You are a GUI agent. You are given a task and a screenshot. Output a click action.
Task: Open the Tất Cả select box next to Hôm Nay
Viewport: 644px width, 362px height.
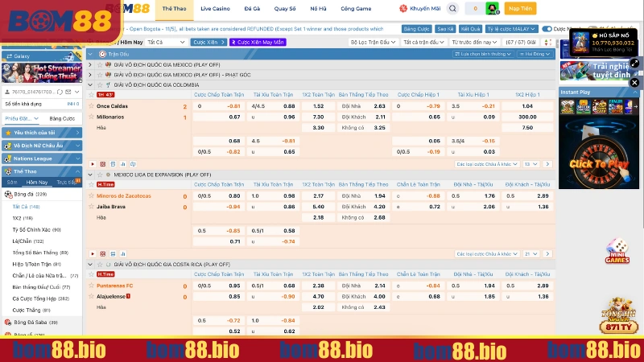pos(167,43)
